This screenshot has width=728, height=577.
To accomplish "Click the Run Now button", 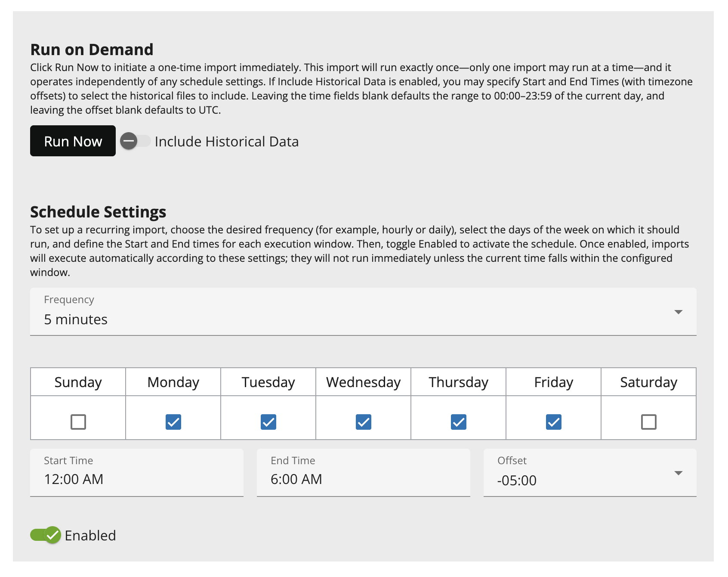I will click(x=73, y=141).
